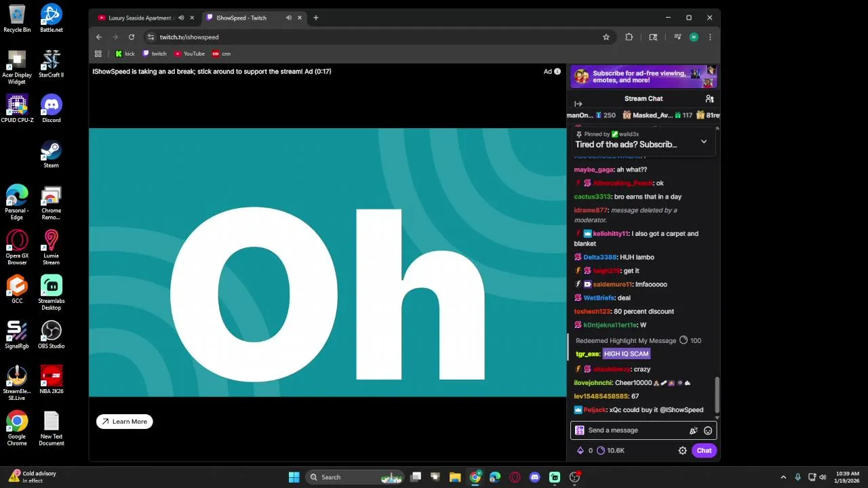Screen dimensions: 868x488
Task: Click the twitch.tv/ishowspeed address bar
Action: click(380, 37)
